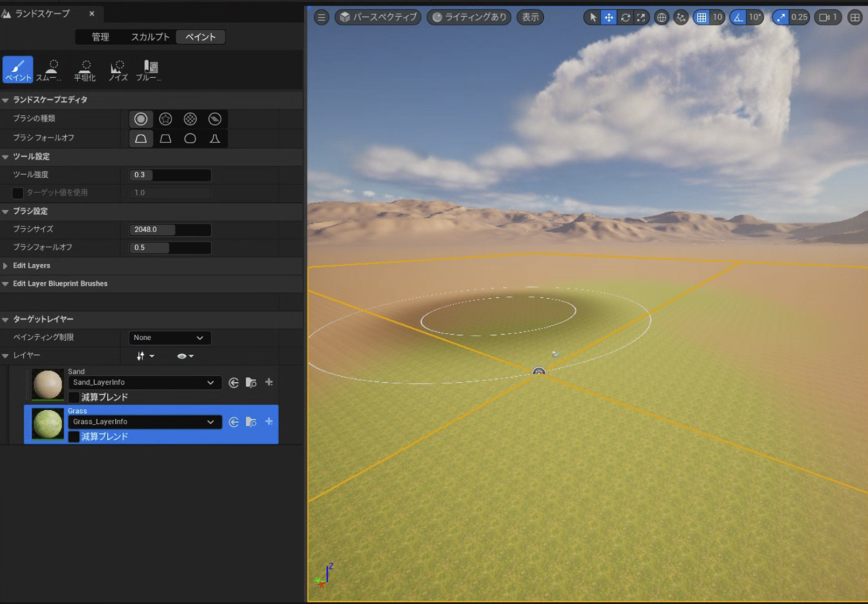This screenshot has width=868, height=604.
Task: Activate the rotate transform tool
Action: (x=625, y=17)
